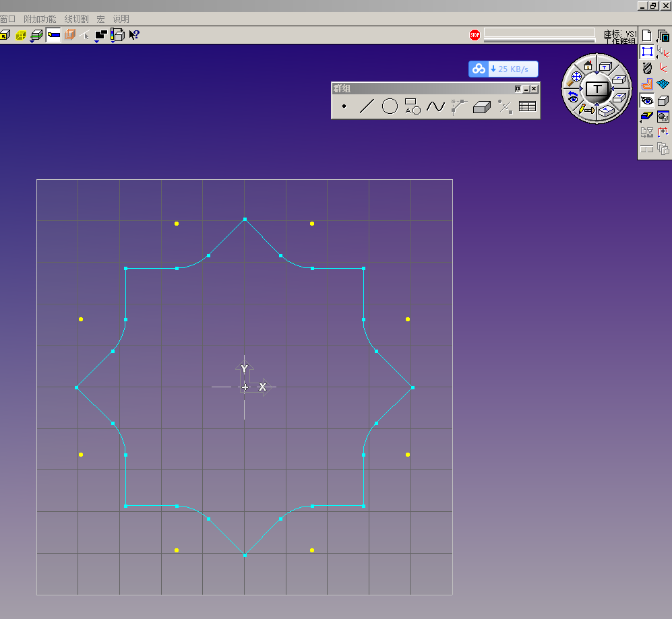The image size is (672, 619).
Task: Click the cloud download speed widget
Action: tap(503, 69)
